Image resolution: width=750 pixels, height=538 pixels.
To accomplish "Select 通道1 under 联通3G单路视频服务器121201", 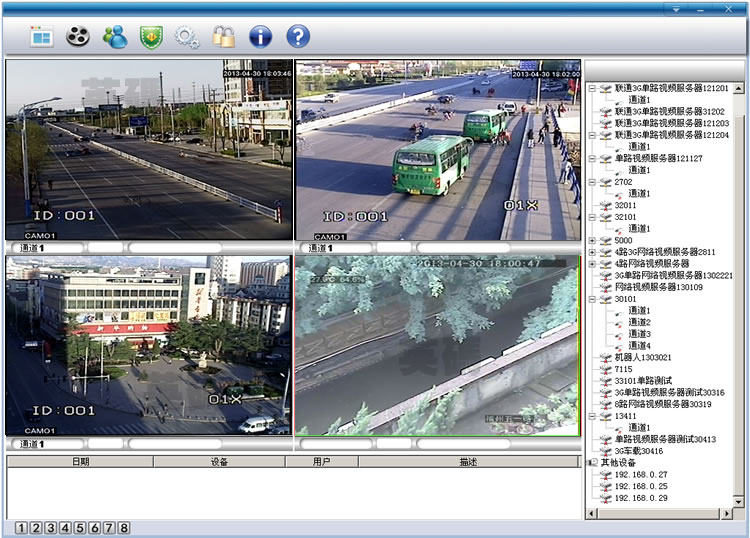I will [x=639, y=100].
